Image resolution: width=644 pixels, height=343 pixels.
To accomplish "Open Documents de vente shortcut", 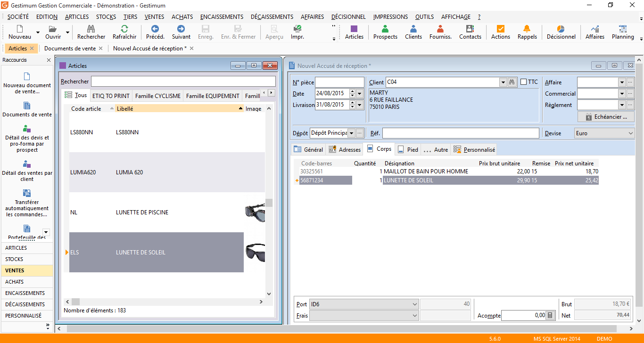I will point(27,109).
